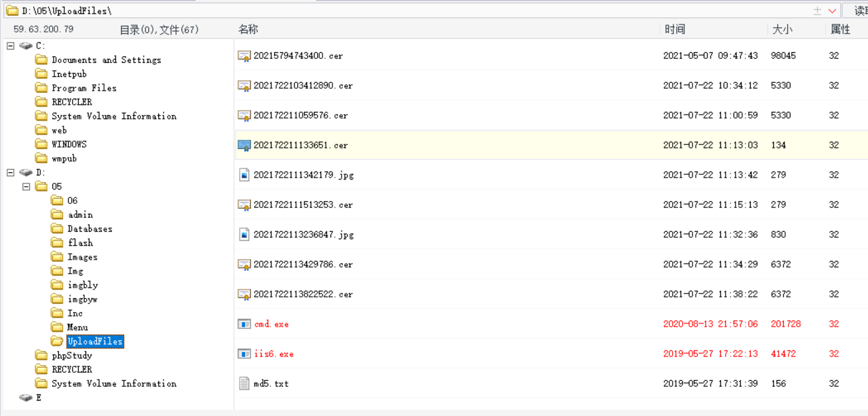Select RECYCLER folder under D: drive
This screenshot has width=868, height=416.
click(x=72, y=369)
